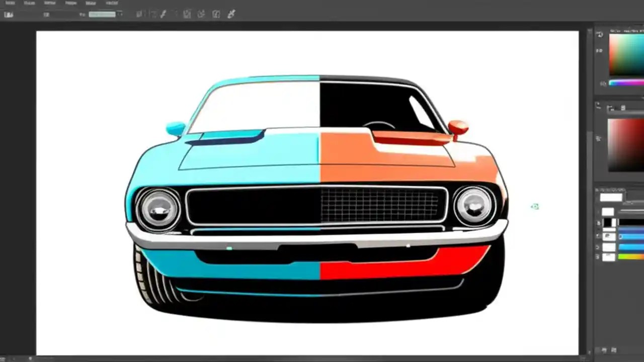Toggle visibility of the blue gradient layer
The width and height of the screenshot is (644, 362).
(x=599, y=235)
